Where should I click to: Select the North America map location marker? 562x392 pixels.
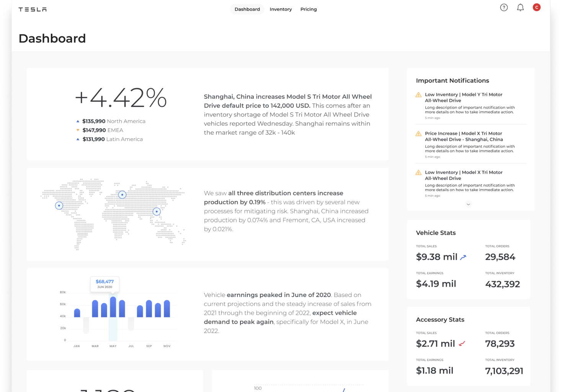(x=59, y=206)
